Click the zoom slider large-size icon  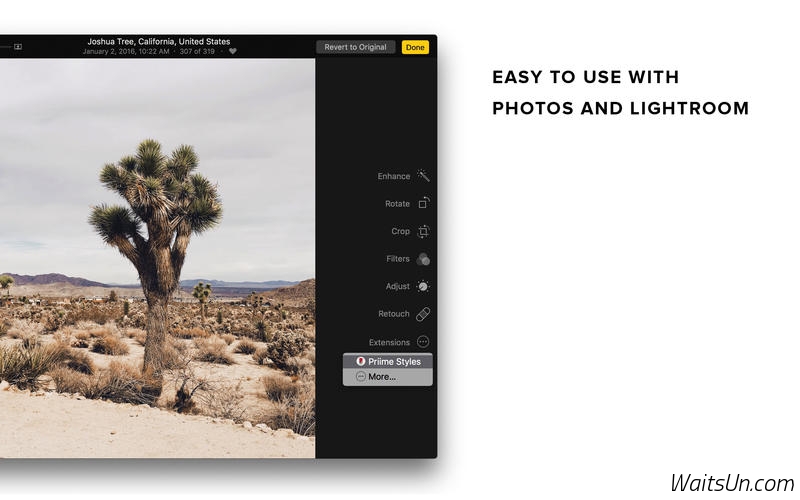pyautogui.click(x=18, y=46)
